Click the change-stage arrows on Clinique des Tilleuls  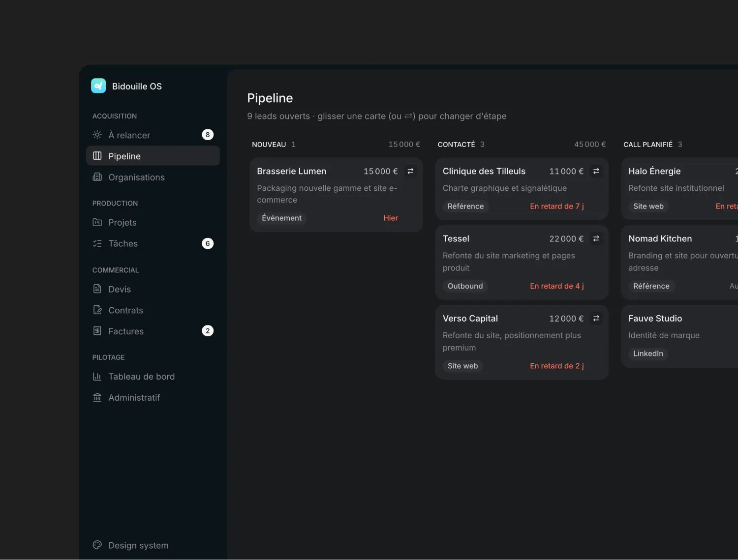pos(596,171)
